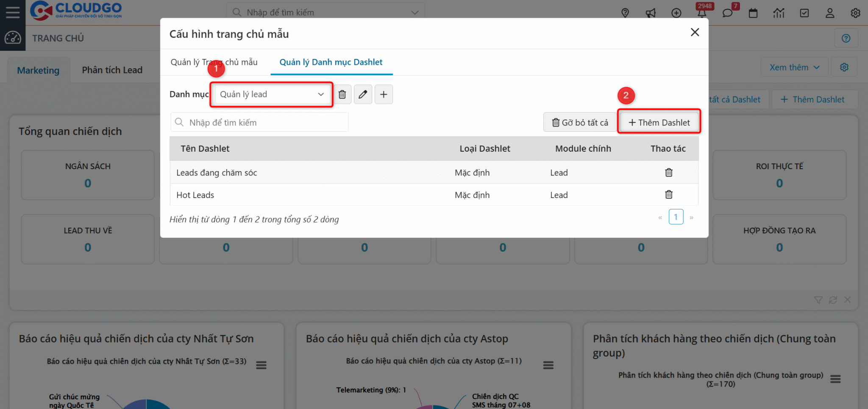The height and width of the screenshot is (409, 868).
Task: Click the quick create plus-circle icon
Action: point(676,13)
